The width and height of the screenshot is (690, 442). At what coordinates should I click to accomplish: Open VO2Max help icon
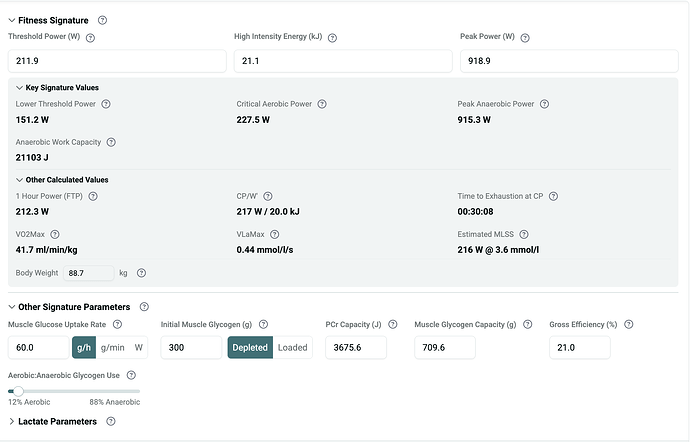[x=55, y=234]
